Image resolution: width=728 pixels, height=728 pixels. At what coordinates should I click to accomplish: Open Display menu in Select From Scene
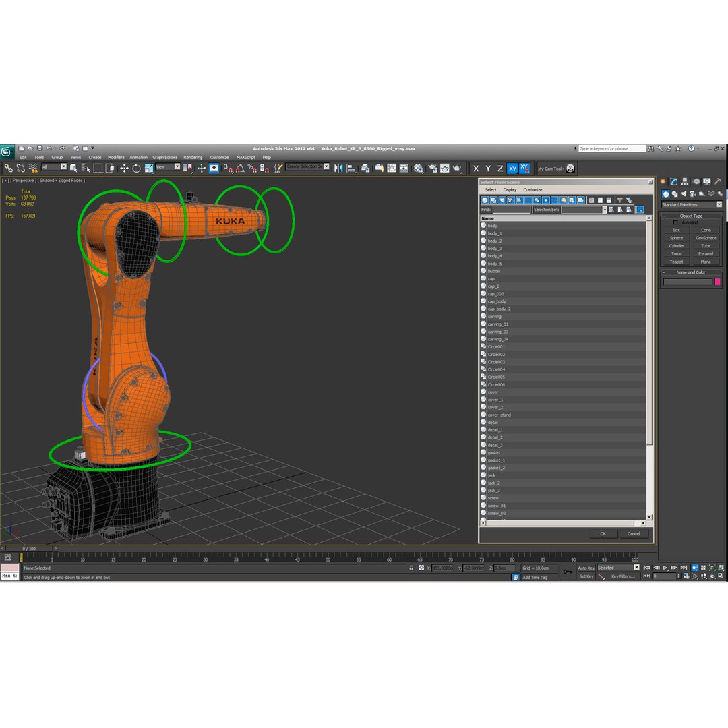pyautogui.click(x=510, y=190)
